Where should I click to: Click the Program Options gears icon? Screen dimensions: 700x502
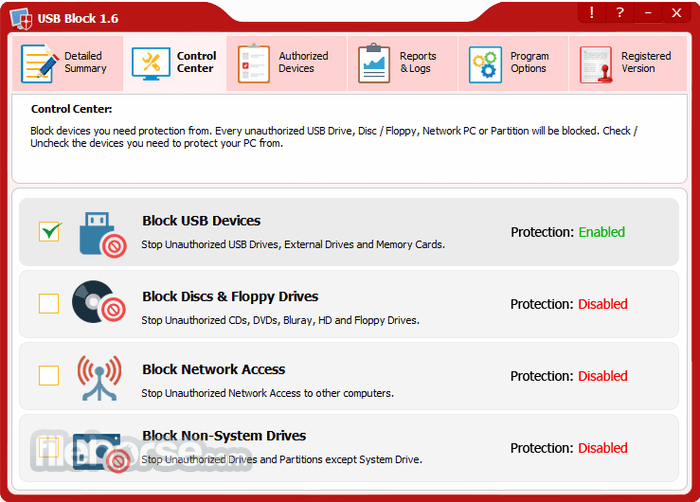(485, 64)
